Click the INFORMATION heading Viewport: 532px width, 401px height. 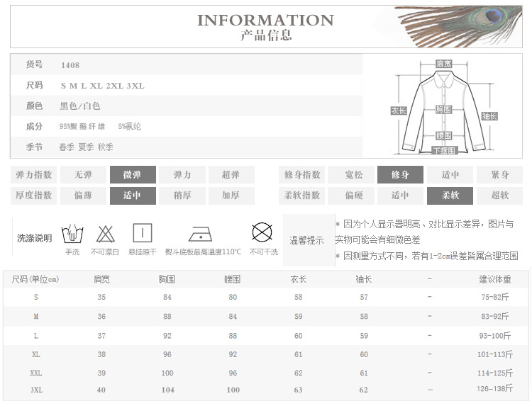point(266,21)
